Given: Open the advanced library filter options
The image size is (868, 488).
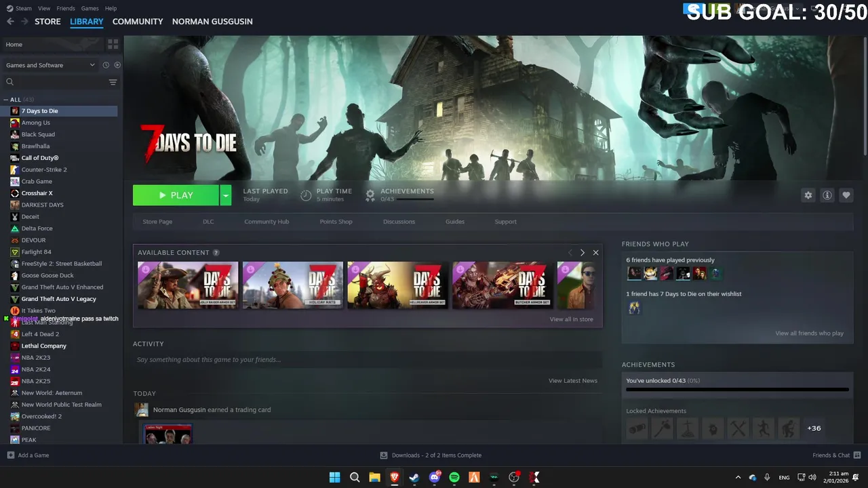Looking at the screenshot, I should click(113, 82).
